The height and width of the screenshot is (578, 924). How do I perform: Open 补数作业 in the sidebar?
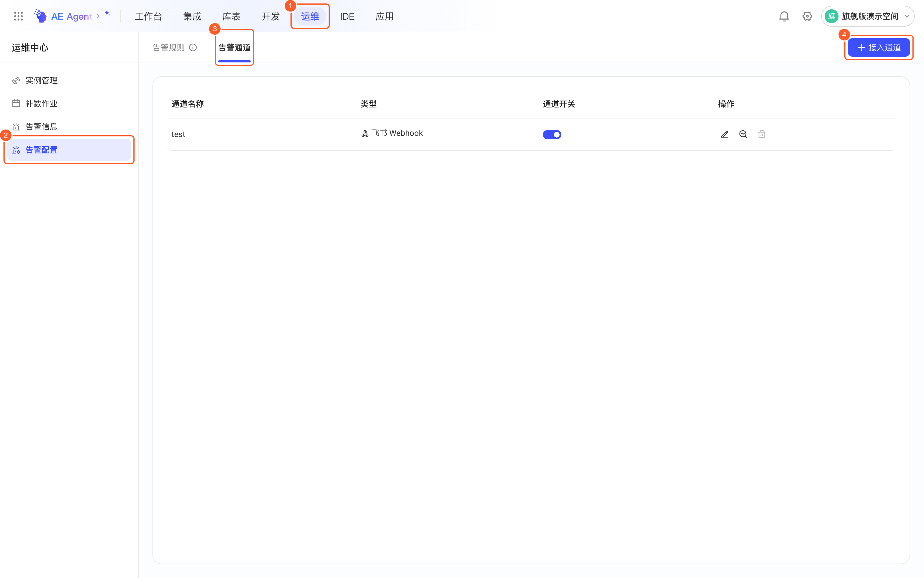point(69,103)
